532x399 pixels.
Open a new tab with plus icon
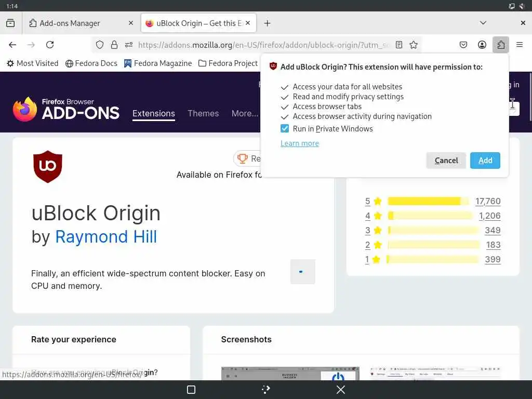268,23
